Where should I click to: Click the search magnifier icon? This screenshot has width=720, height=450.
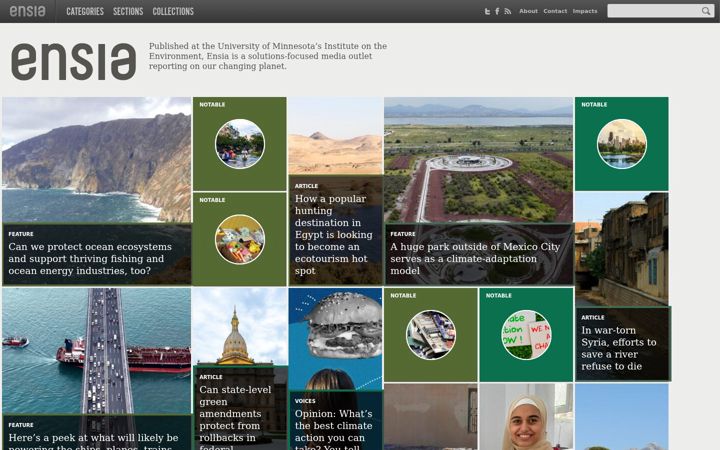[x=706, y=11]
